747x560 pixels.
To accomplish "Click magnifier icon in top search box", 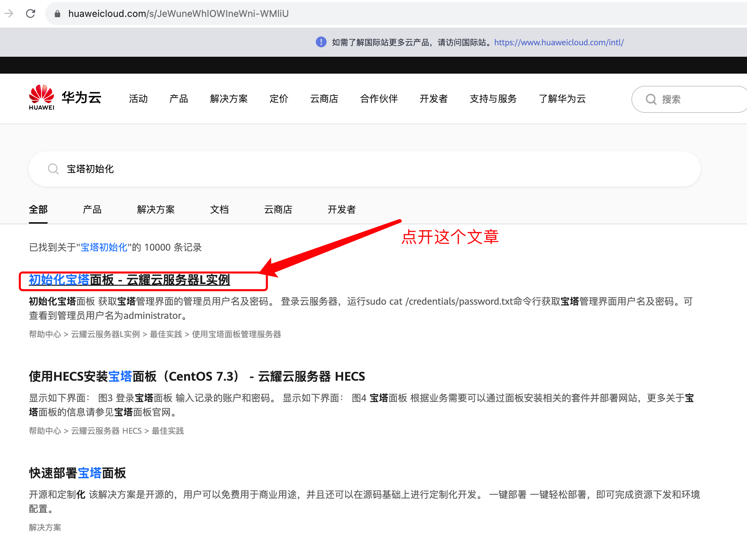I will [651, 99].
